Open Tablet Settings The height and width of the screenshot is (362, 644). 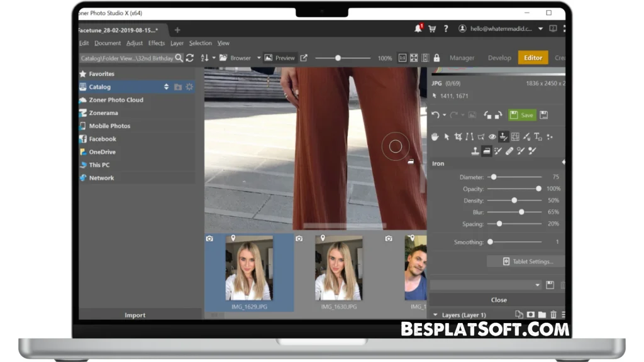pyautogui.click(x=528, y=261)
